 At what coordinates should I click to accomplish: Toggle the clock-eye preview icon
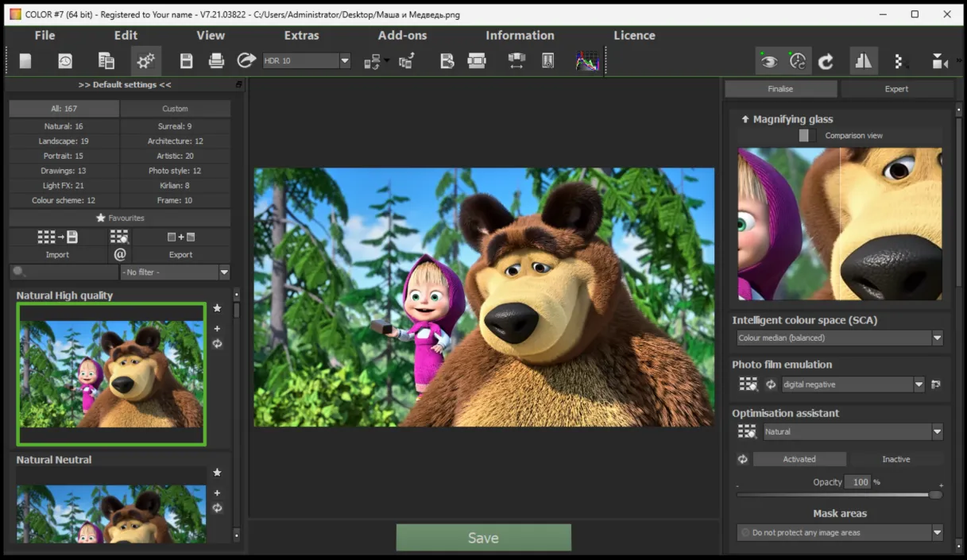click(x=798, y=61)
